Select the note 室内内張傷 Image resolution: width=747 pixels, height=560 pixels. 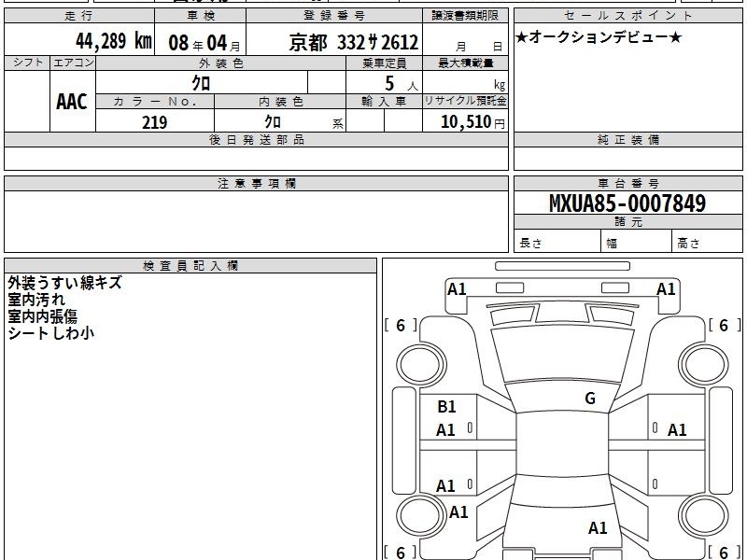[42, 316]
